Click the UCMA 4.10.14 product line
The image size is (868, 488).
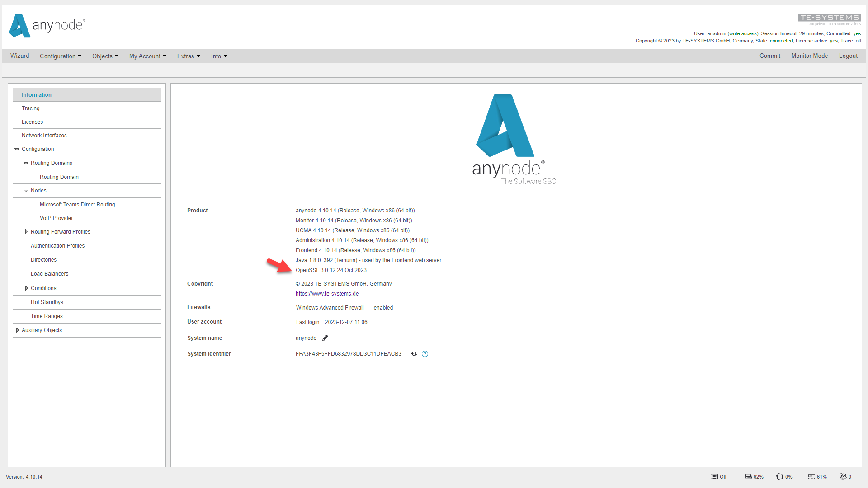[353, 230]
